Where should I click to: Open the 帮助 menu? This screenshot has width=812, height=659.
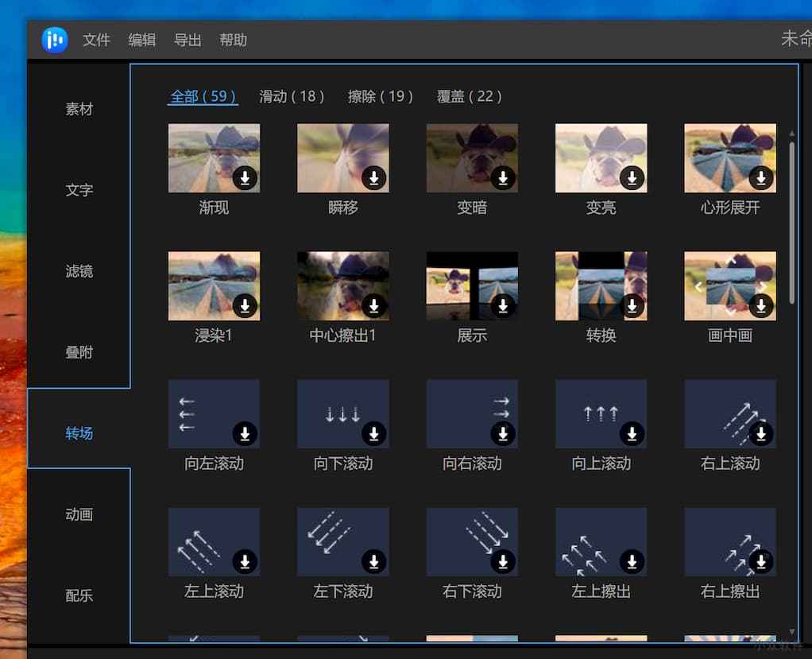point(233,40)
